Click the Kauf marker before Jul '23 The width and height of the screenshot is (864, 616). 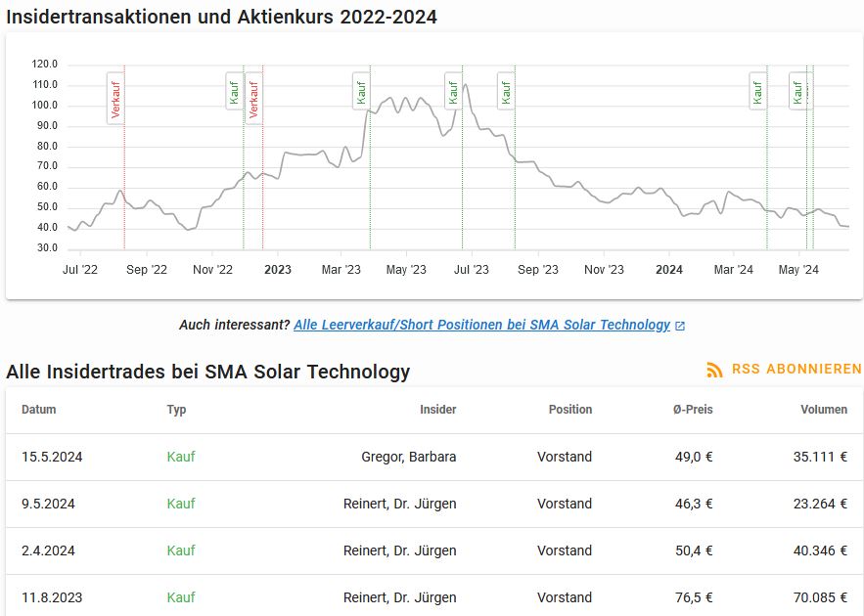[x=453, y=90]
